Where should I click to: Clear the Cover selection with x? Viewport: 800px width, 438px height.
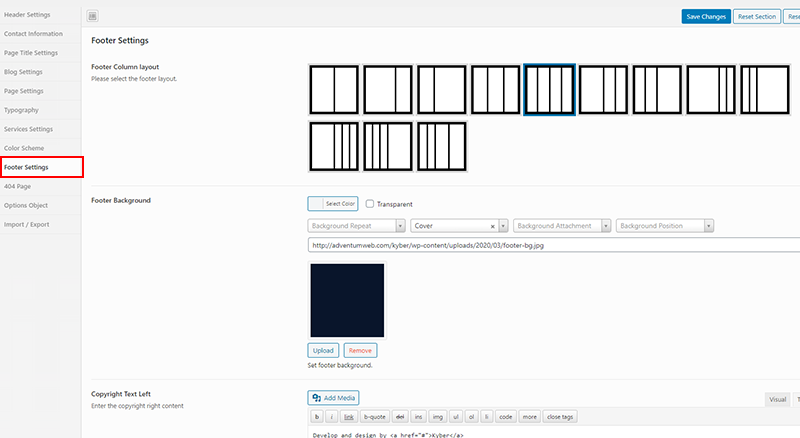[x=492, y=226]
